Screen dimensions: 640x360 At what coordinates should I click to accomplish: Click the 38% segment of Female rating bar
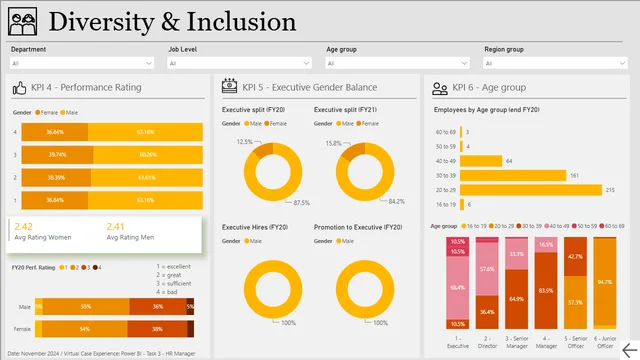[157, 329]
